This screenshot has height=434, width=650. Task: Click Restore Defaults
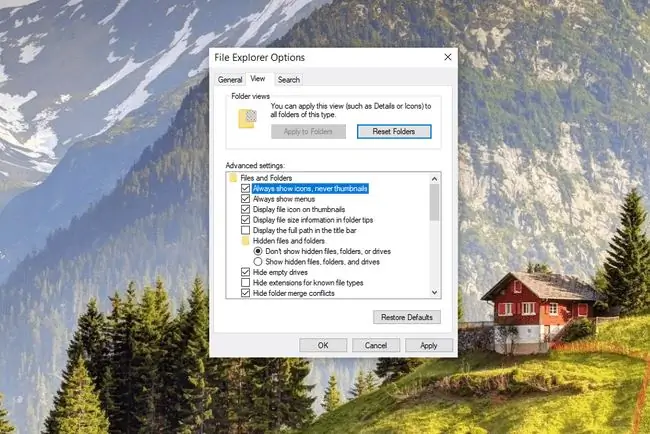tap(407, 317)
